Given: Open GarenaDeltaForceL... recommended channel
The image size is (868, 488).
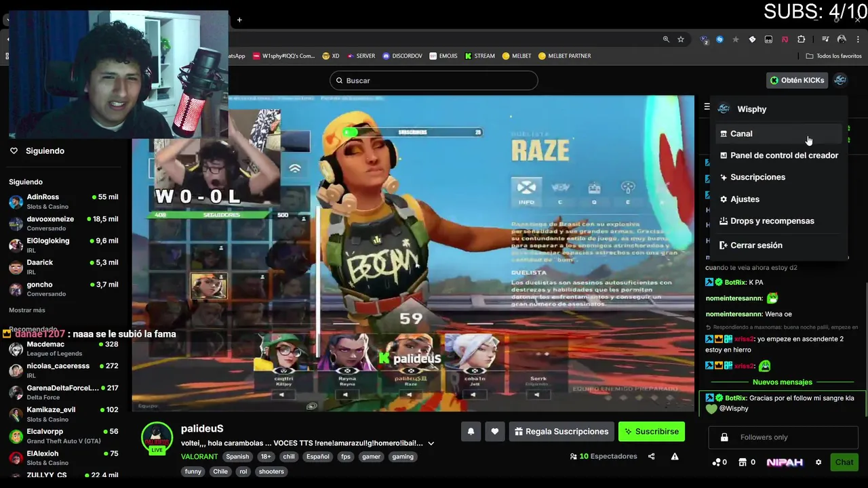Looking at the screenshot, I should coord(64,392).
